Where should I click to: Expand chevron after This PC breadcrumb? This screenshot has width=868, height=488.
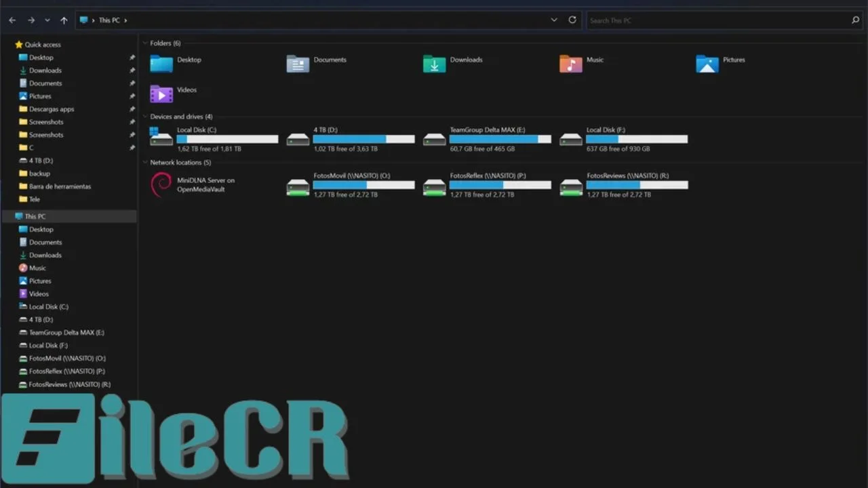pos(125,20)
